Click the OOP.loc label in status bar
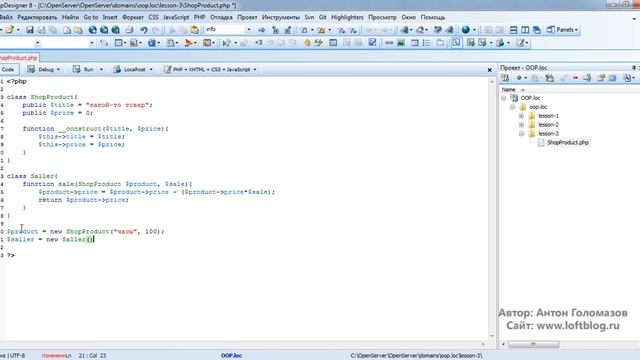 (231, 356)
